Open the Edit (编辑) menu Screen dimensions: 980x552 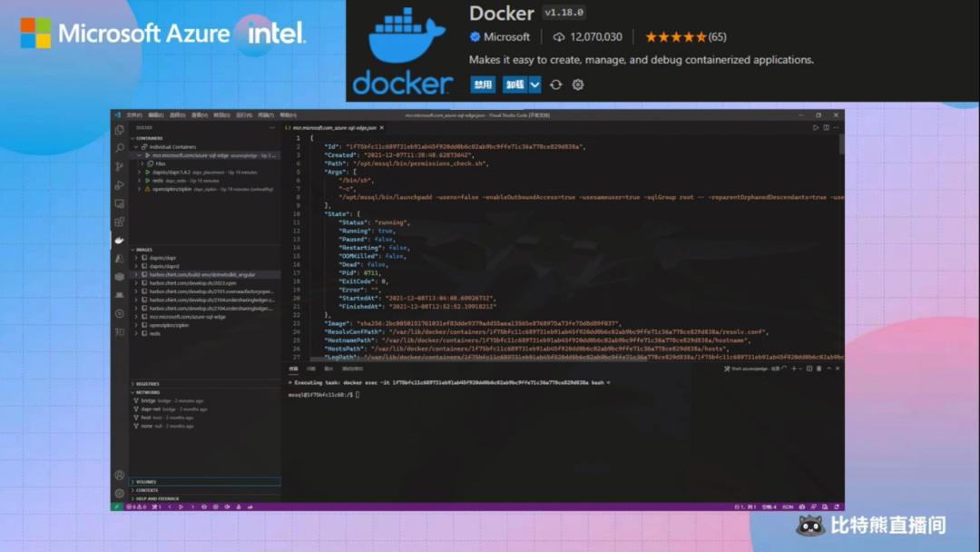tap(156, 115)
